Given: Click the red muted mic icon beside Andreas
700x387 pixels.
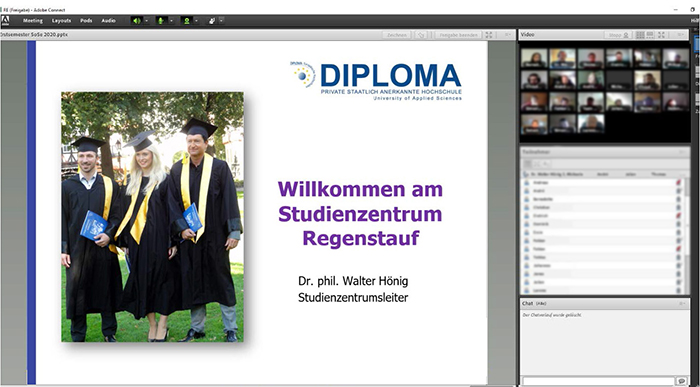Looking at the screenshot, I should coord(679,183).
